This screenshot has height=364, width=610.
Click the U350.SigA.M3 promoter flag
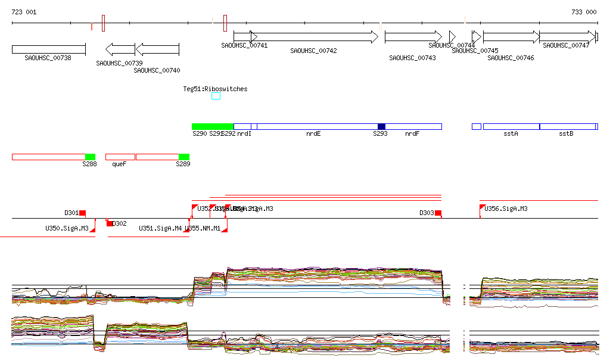point(92,229)
